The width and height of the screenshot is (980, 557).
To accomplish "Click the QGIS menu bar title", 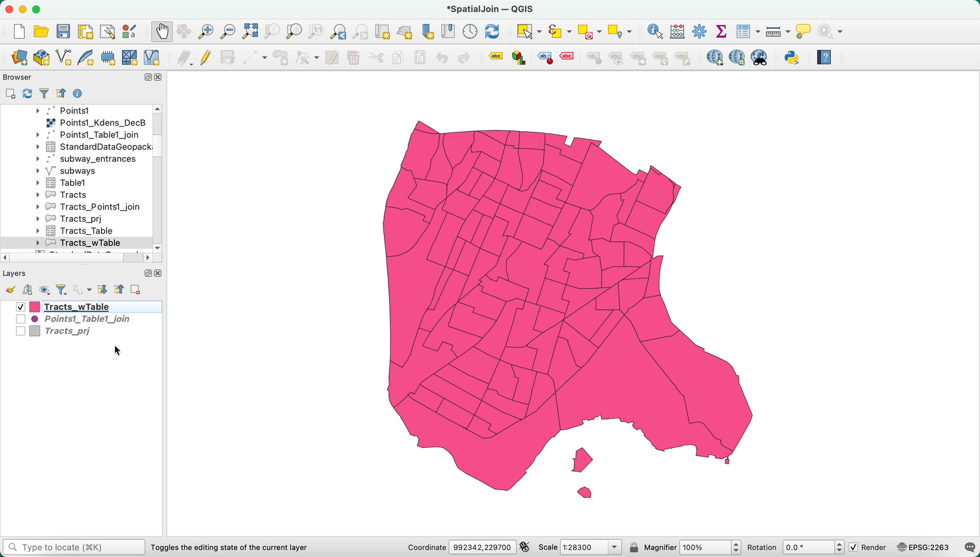I will (x=490, y=9).
